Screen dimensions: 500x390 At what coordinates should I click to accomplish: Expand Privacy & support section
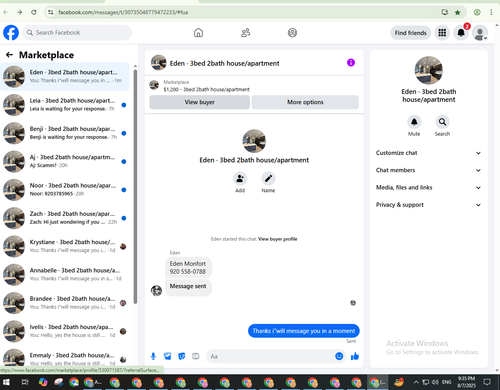click(428, 205)
